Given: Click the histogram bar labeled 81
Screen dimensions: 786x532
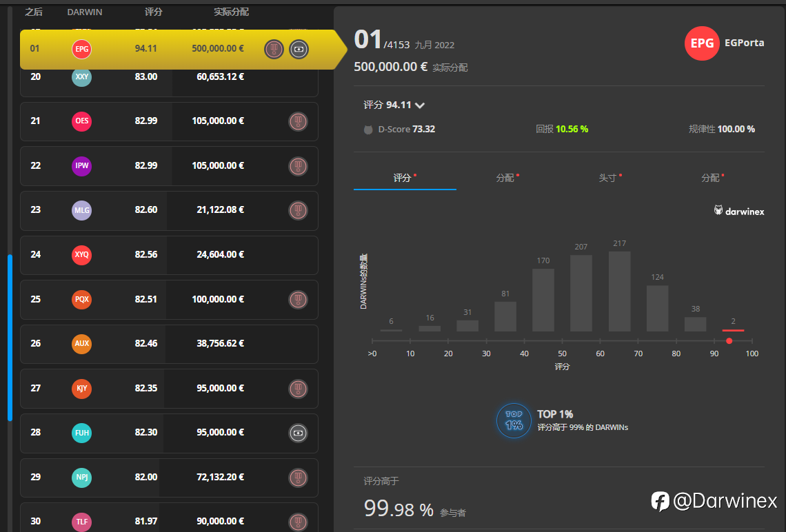Looking at the screenshot, I should coord(505,316).
